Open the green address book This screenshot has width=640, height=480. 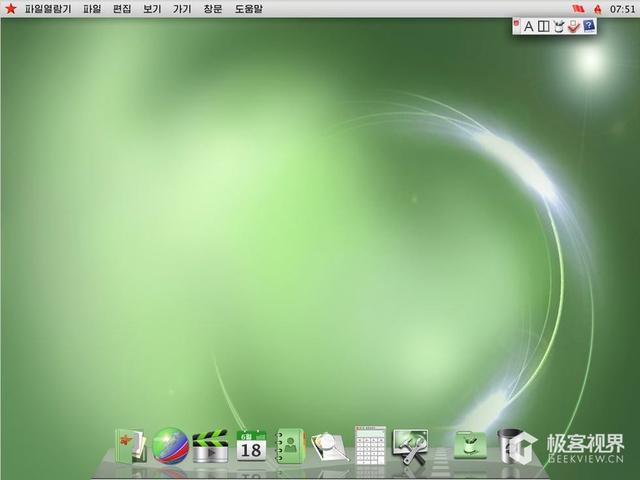[291, 445]
